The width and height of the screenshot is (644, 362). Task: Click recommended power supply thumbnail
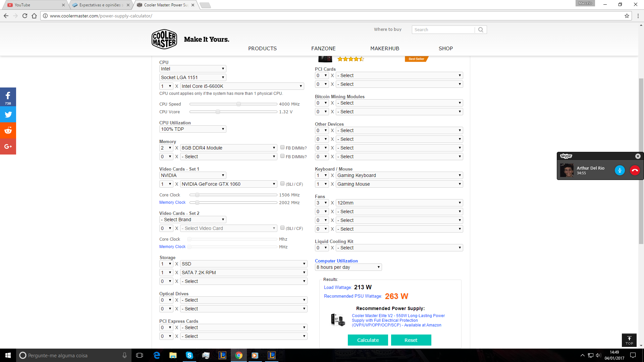pyautogui.click(x=338, y=320)
